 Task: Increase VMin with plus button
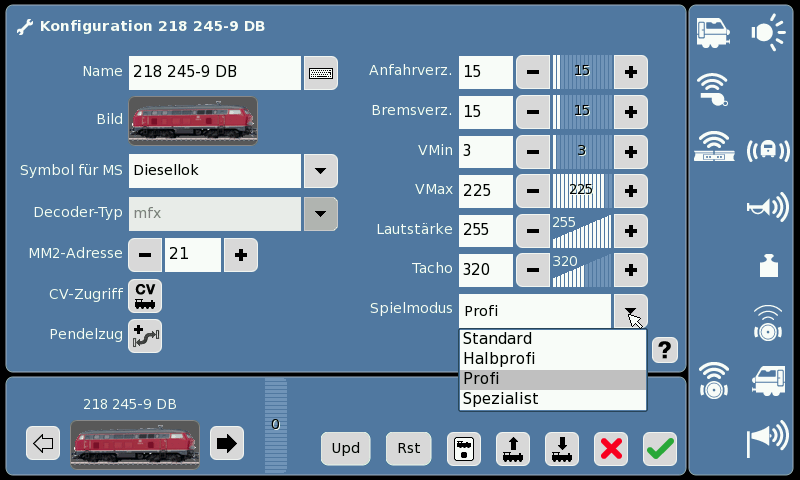pyautogui.click(x=631, y=151)
